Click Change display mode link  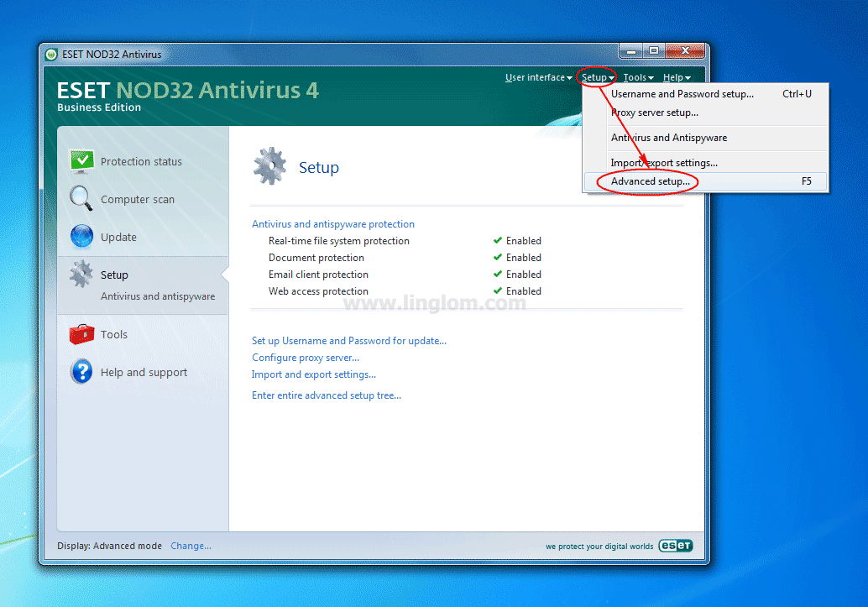click(191, 546)
